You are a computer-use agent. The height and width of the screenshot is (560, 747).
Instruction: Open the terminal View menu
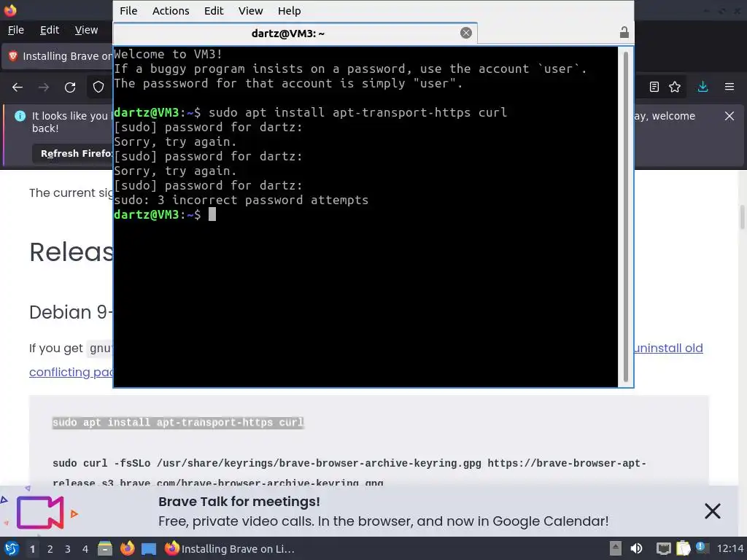[x=251, y=11]
